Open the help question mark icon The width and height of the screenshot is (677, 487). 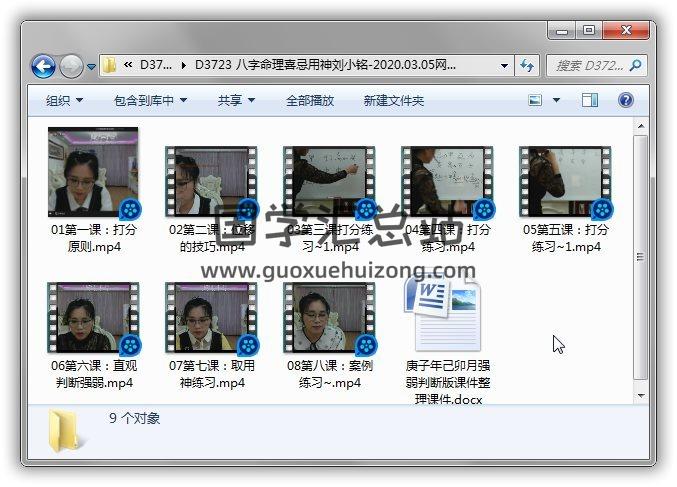(x=626, y=100)
